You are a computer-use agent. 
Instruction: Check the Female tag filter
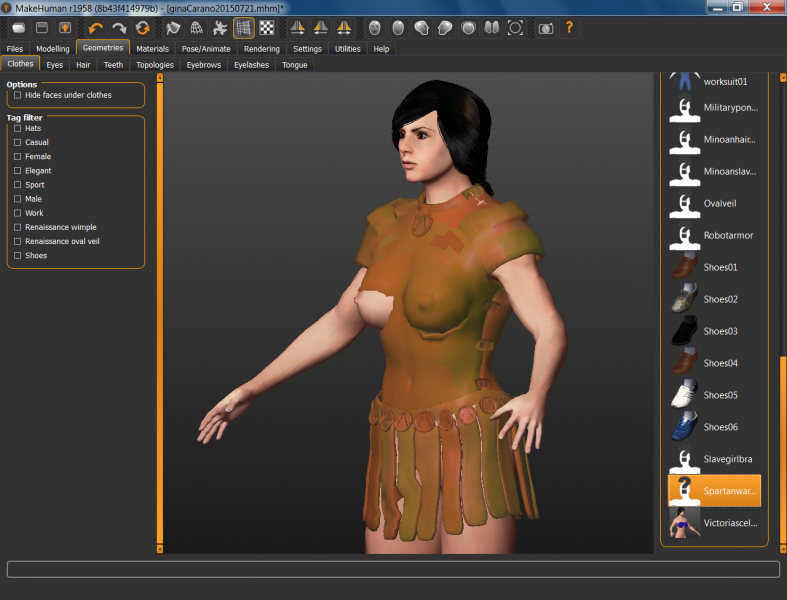(x=18, y=157)
